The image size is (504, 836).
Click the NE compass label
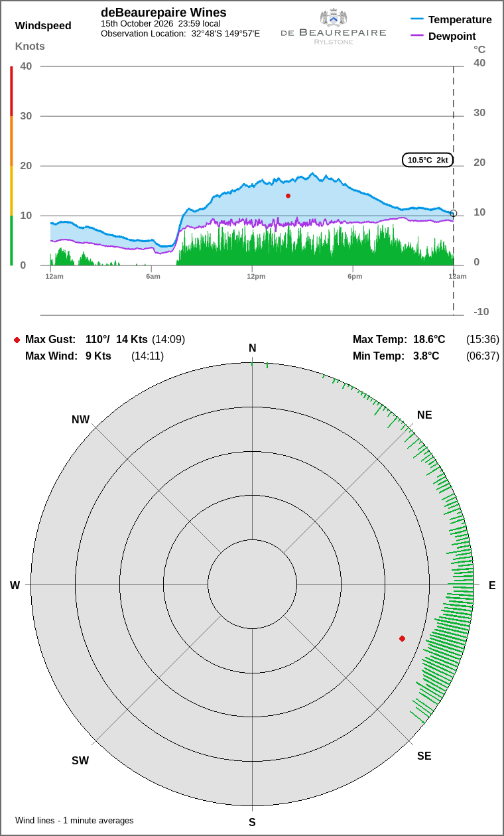pos(424,415)
